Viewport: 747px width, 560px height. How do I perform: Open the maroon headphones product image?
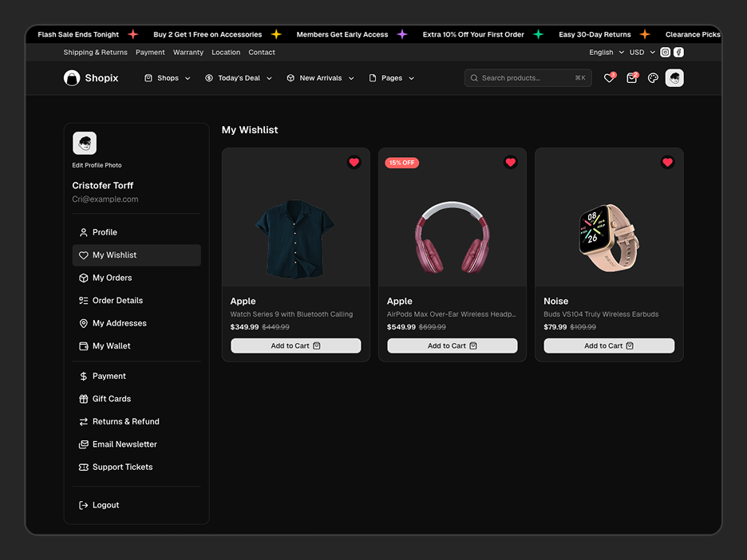point(452,237)
